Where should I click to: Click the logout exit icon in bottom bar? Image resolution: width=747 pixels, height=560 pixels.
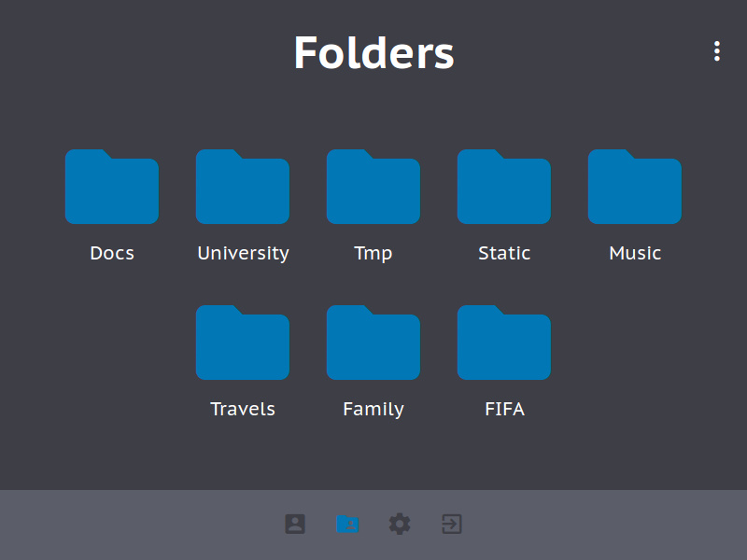coord(451,524)
